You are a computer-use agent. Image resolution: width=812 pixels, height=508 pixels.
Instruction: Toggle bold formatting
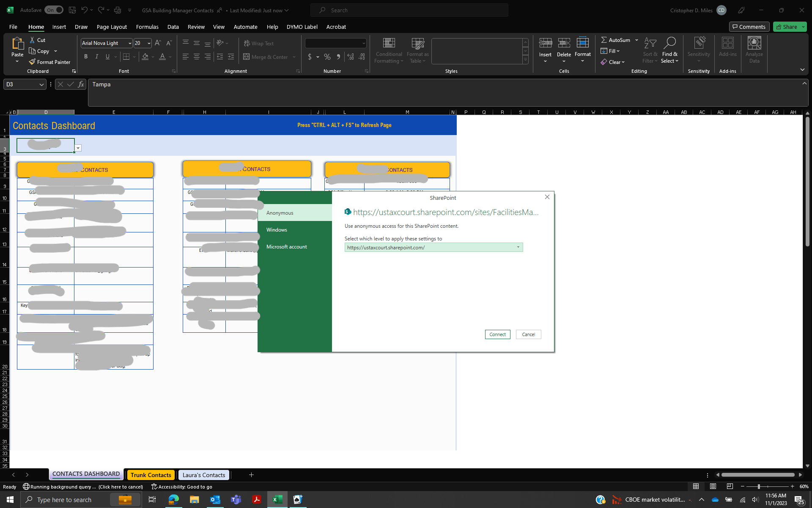tap(86, 56)
